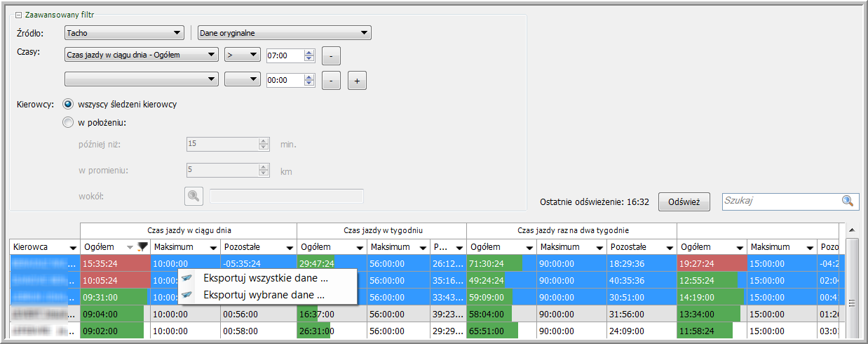
Task: Open Kierowca column header filter arrow
Action: click(x=73, y=248)
